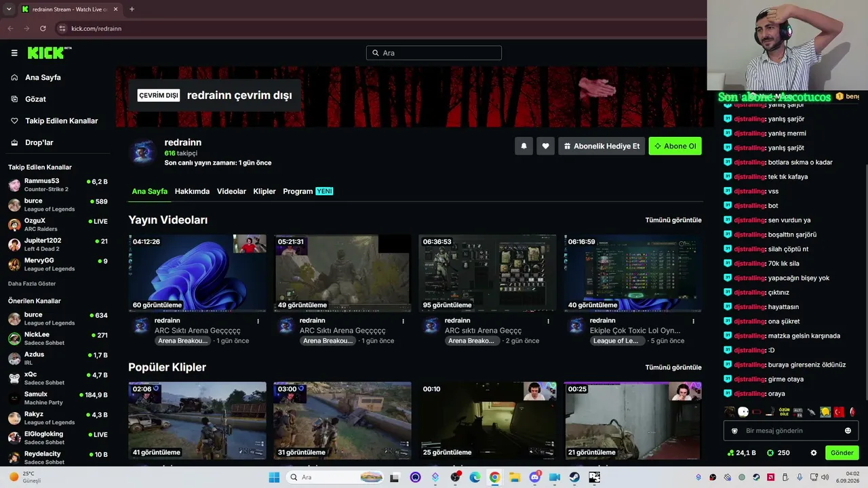The image size is (868, 488).
Task: Open MervyGG channel in sidebar
Action: (x=58, y=264)
